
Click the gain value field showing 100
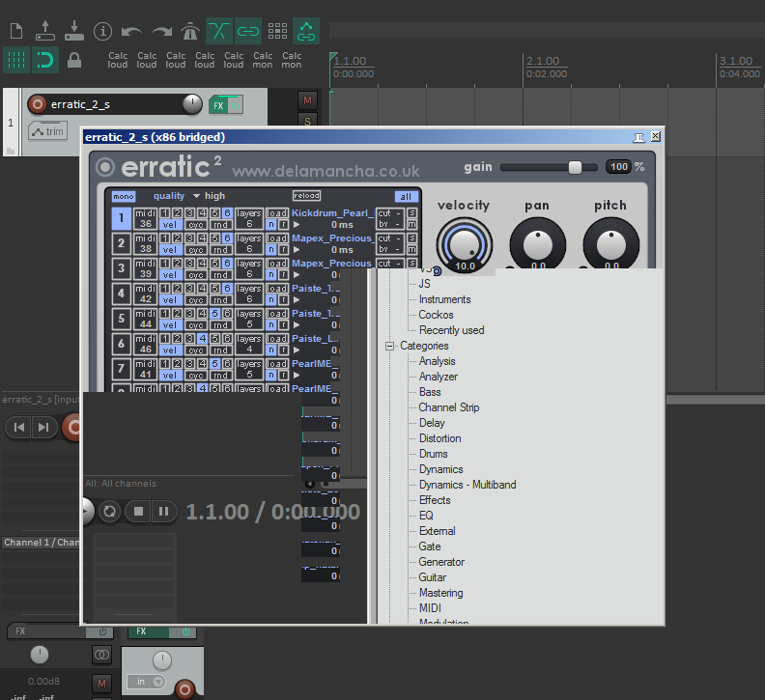pyautogui.click(x=618, y=167)
